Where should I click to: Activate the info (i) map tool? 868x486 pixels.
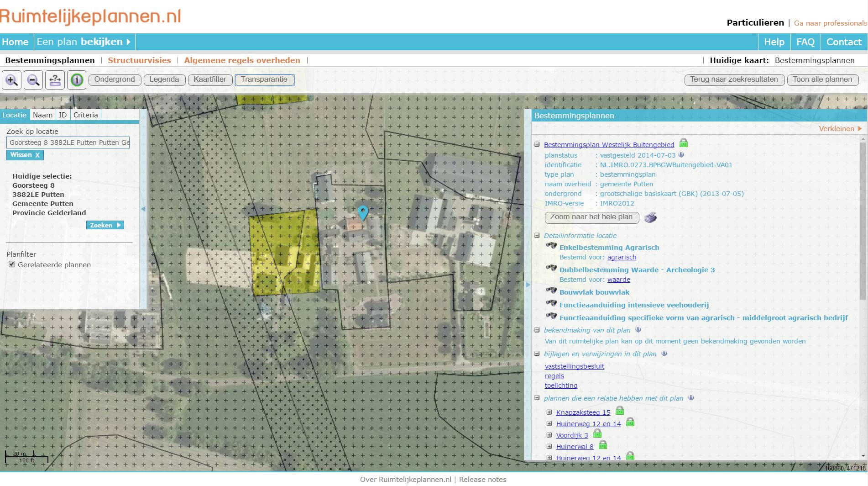pyautogui.click(x=76, y=79)
